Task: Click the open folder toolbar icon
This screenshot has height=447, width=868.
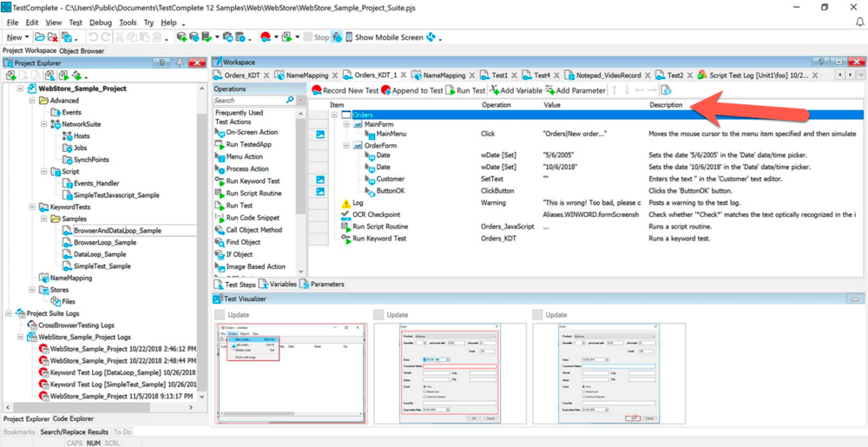Action: pyautogui.click(x=40, y=37)
